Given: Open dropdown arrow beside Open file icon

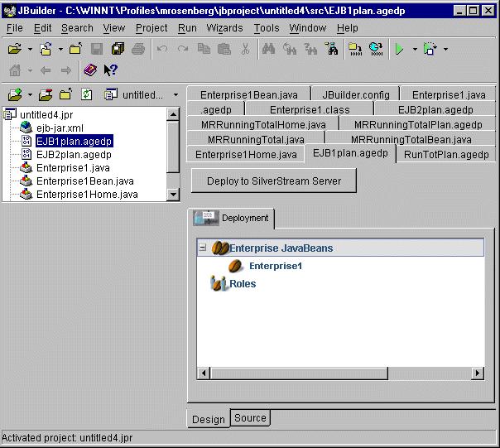Looking at the screenshot, I should point(30,49).
